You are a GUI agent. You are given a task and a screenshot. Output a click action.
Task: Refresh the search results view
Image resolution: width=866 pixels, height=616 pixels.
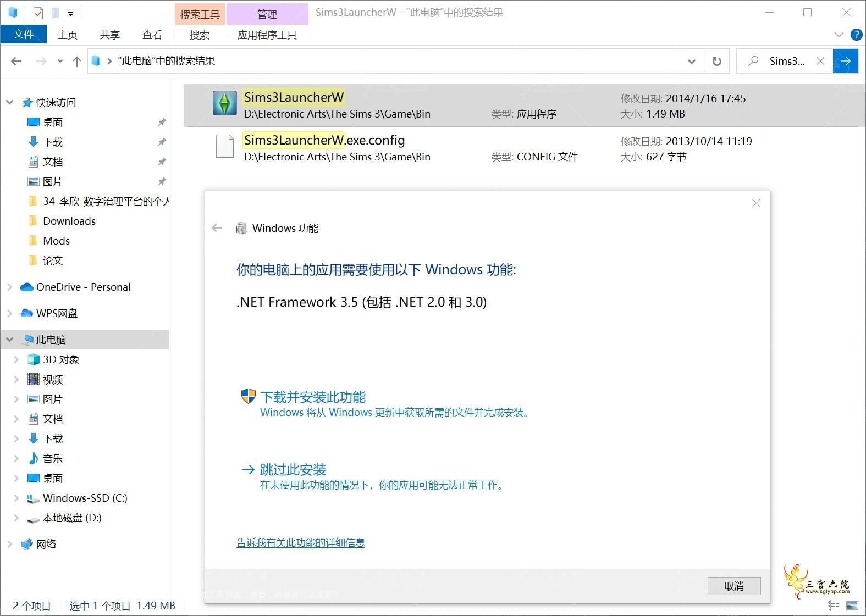(716, 61)
